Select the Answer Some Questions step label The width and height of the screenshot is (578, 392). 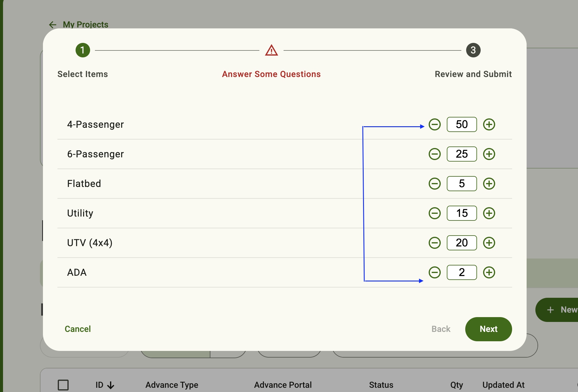click(271, 74)
